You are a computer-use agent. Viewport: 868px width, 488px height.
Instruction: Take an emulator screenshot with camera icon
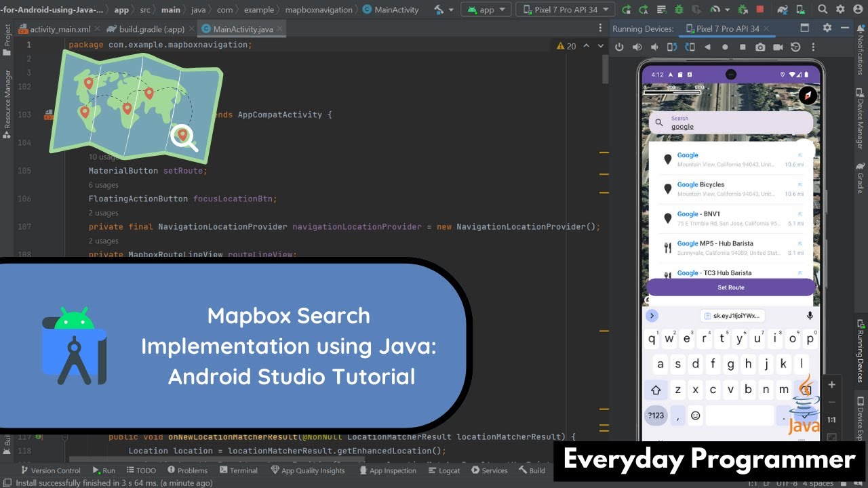pyautogui.click(x=760, y=47)
